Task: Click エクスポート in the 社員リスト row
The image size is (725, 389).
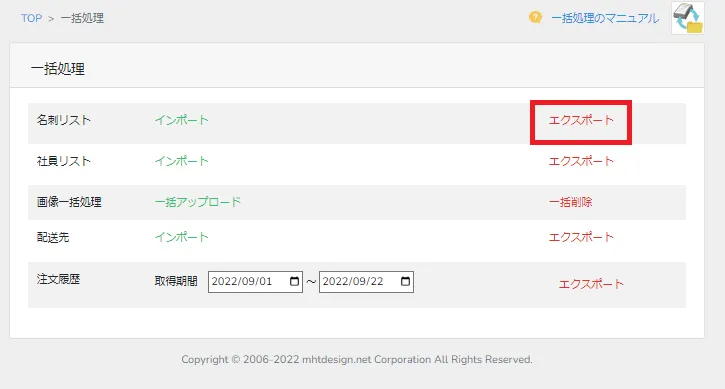Action: (581, 161)
